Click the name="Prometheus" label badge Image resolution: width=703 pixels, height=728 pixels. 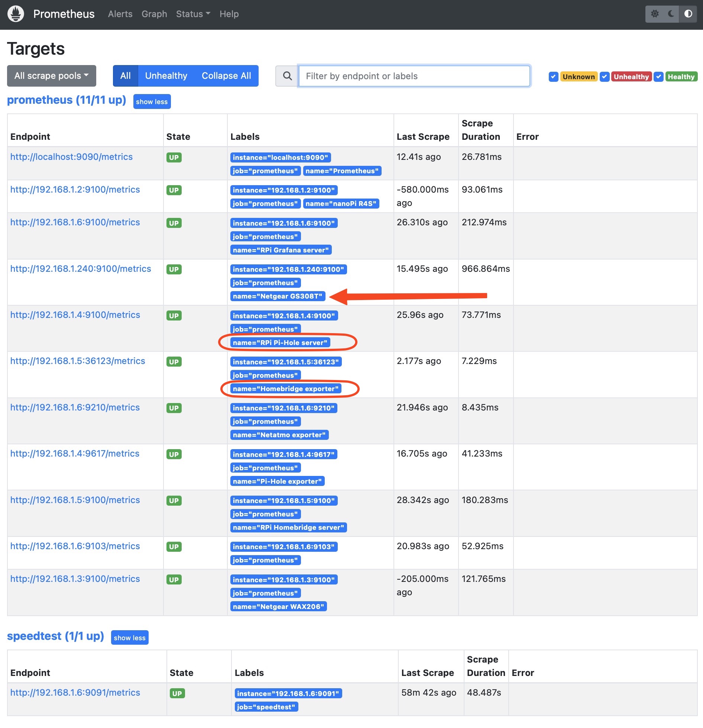(342, 171)
